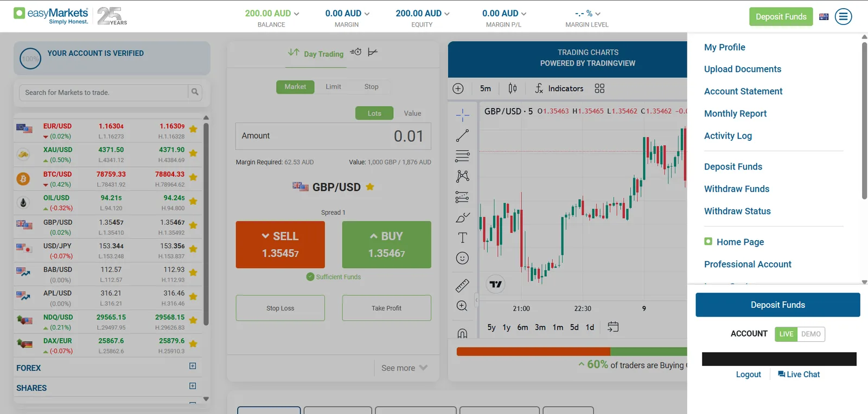
Task: Click the chart icon beside Day Trading
Action: pyautogui.click(x=373, y=52)
